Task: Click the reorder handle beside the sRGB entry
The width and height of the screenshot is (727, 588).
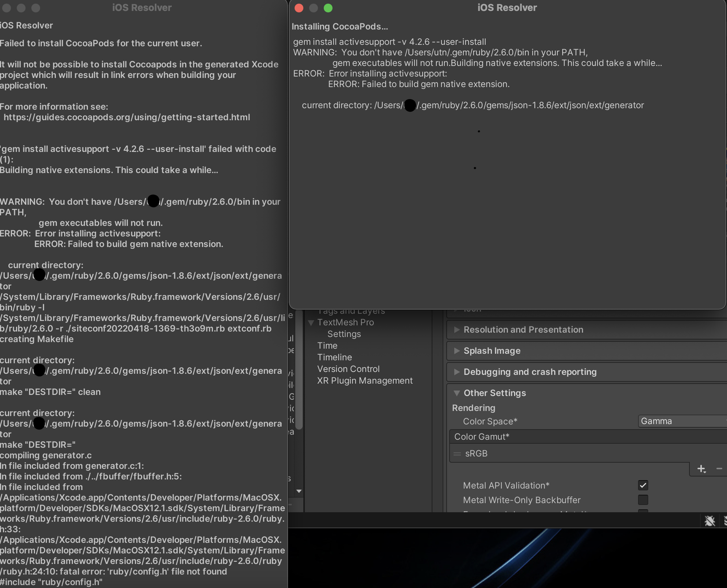Action: point(456,454)
